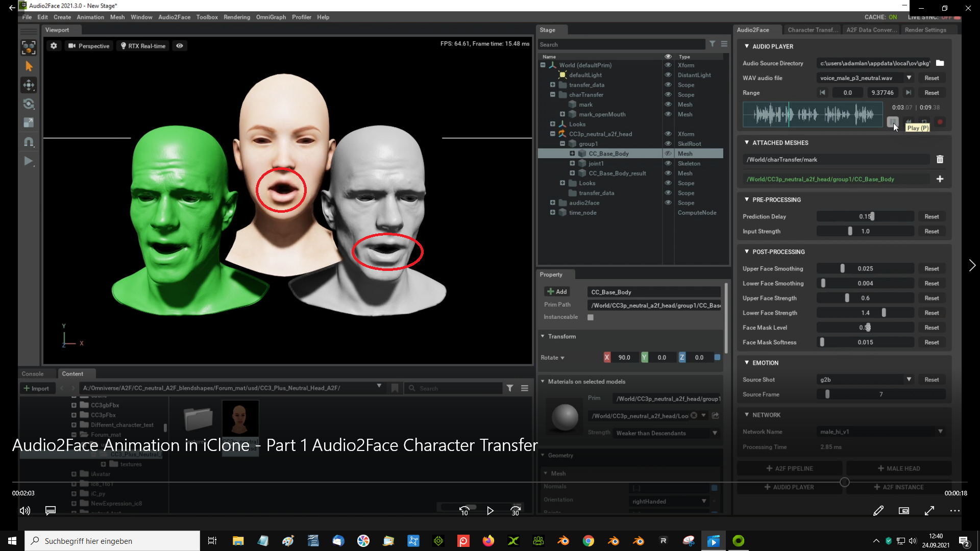
Task: Open the Audio2Face menu
Action: (174, 17)
